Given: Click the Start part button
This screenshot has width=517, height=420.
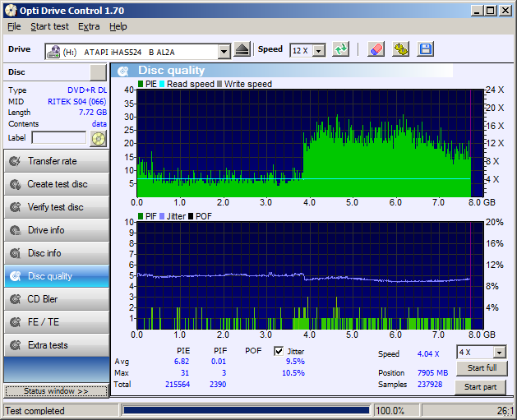Looking at the screenshot, I should (480, 387).
